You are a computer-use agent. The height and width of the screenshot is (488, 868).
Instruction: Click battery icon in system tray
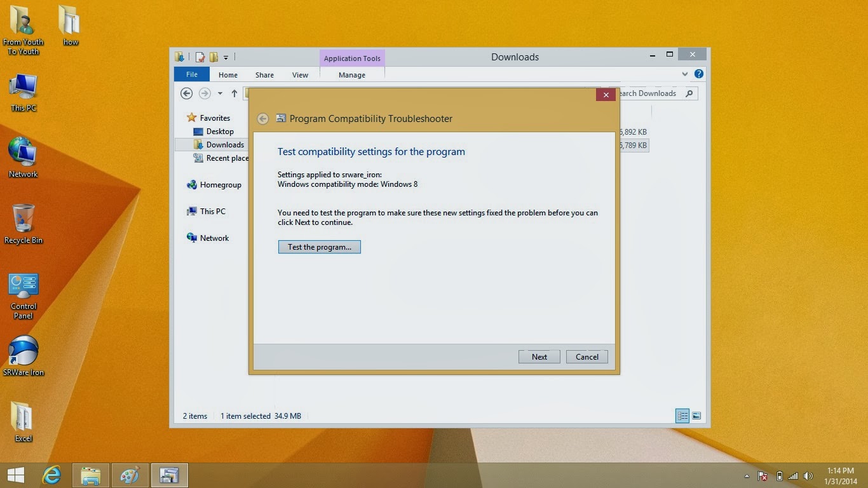click(x=780, y=476)
